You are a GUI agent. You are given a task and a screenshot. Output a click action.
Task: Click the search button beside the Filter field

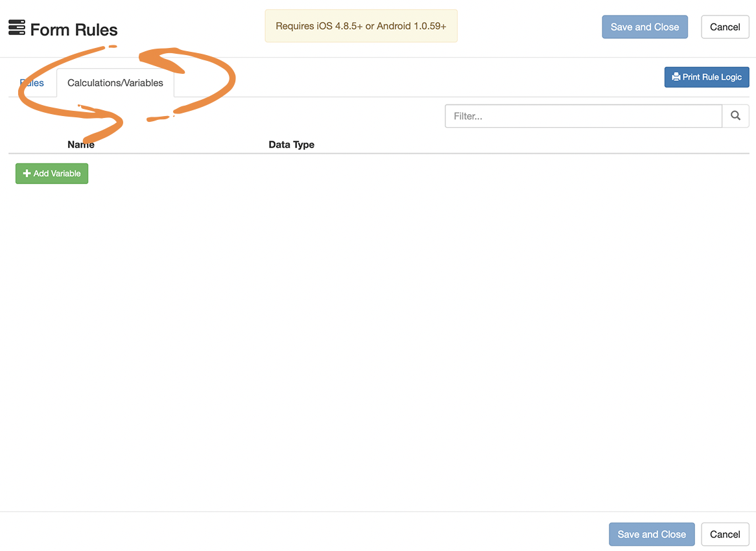[735, 115]
